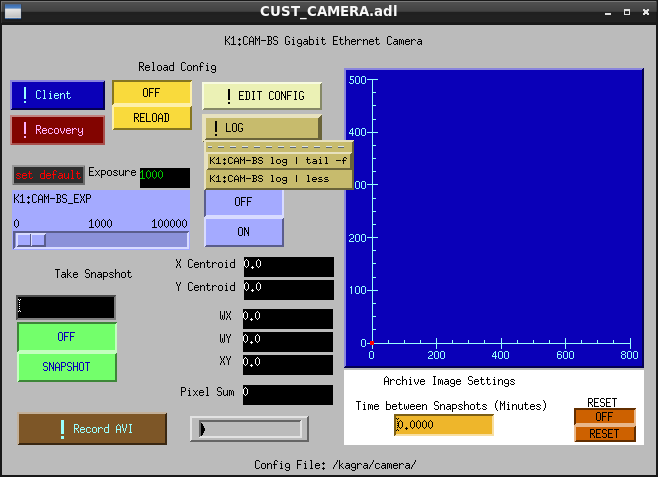The height and width of the screenshot is (477, 658).
Task: Click the set default exposure button
Action: 48,175
